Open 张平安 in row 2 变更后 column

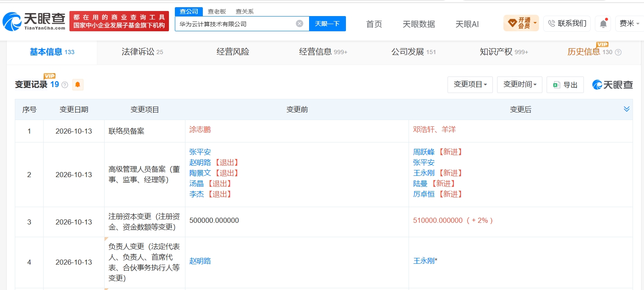coord(423,162)
